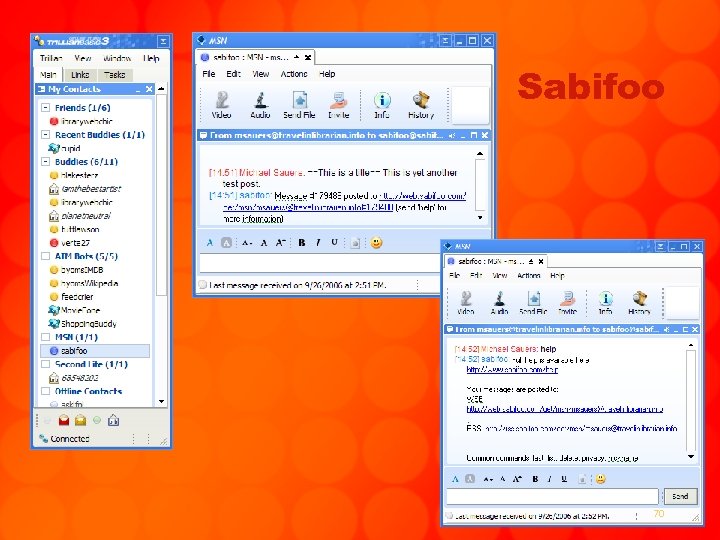This screenshot has height=540, width=720.
Task: Open the WEB web.sabifoo.com link in front MSN window
Action: 564,409
